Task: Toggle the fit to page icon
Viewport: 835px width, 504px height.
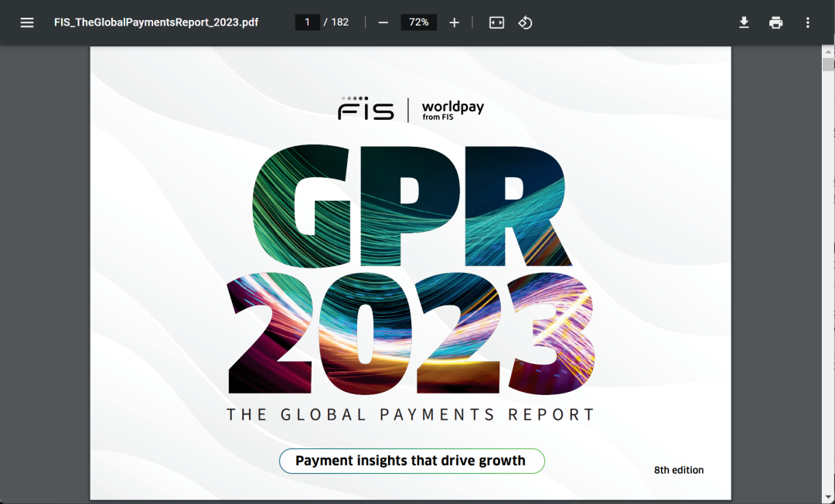Action: coord(496,22)
